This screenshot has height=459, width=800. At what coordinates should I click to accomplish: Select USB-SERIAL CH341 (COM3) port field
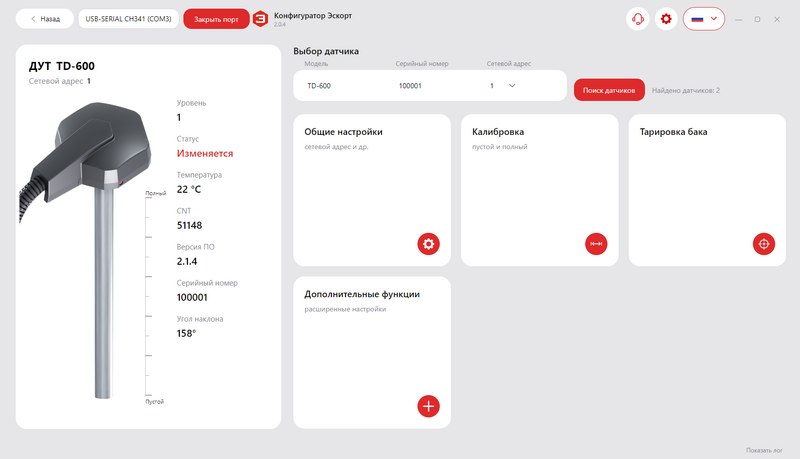[x=129, y=19]
